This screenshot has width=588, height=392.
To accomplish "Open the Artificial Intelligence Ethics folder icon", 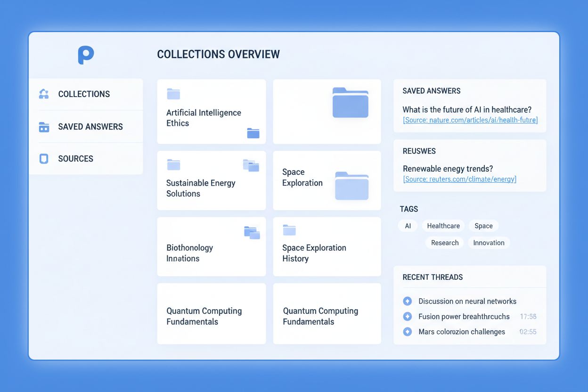I will coord(173,93).
